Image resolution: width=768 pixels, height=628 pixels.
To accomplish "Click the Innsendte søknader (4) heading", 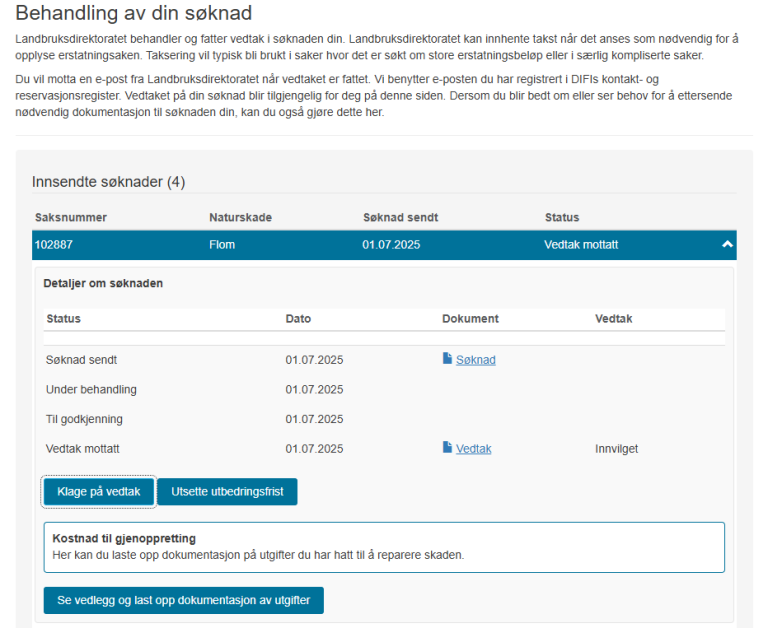I will tap(108, 182).
